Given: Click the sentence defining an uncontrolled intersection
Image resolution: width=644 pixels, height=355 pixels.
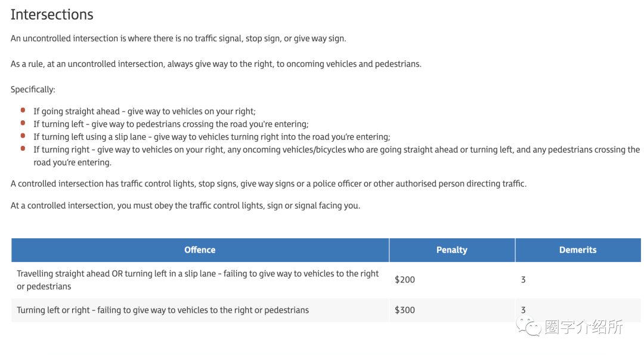Looking at the screenshot, I should tap(178, 38).
